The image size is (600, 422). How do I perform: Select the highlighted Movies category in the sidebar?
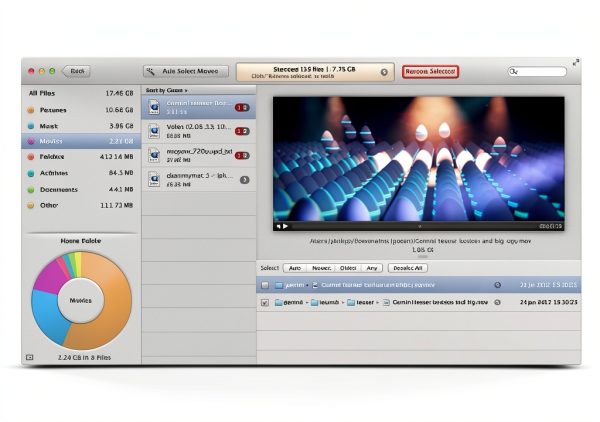81,141
